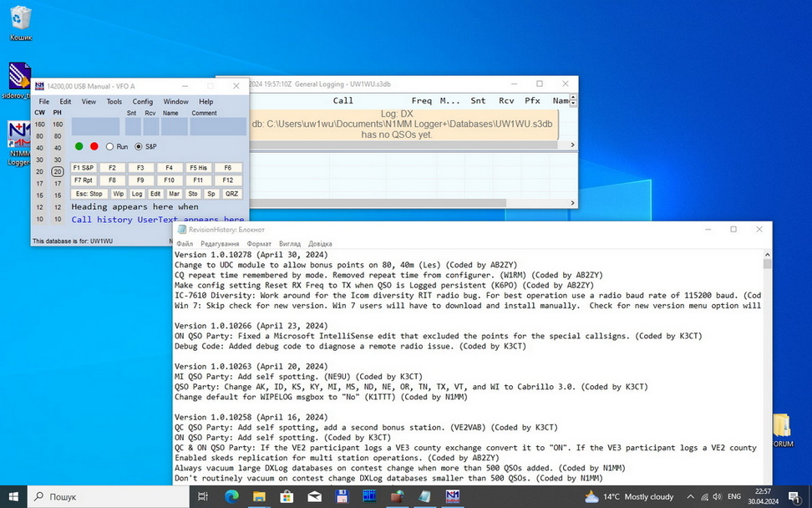This screenshot has height=508, width=812.
Task: Select the 15 band in the CW column
Action: 40,196
